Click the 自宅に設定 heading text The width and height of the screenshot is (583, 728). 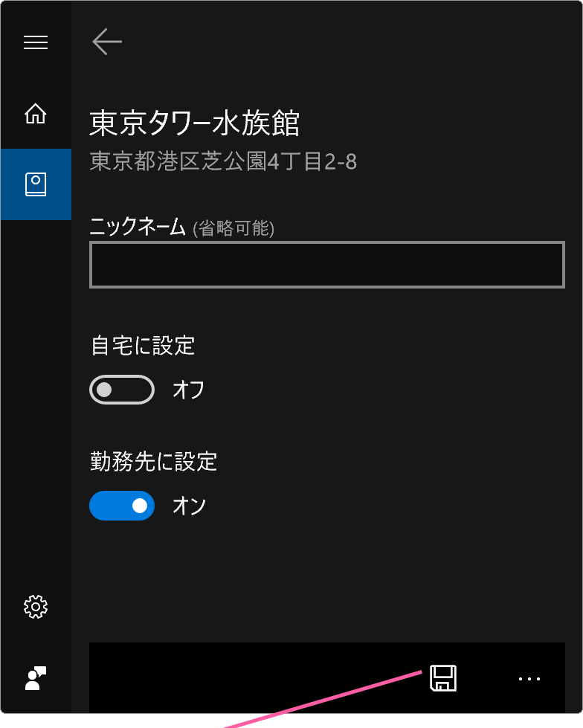coord(143,346)
